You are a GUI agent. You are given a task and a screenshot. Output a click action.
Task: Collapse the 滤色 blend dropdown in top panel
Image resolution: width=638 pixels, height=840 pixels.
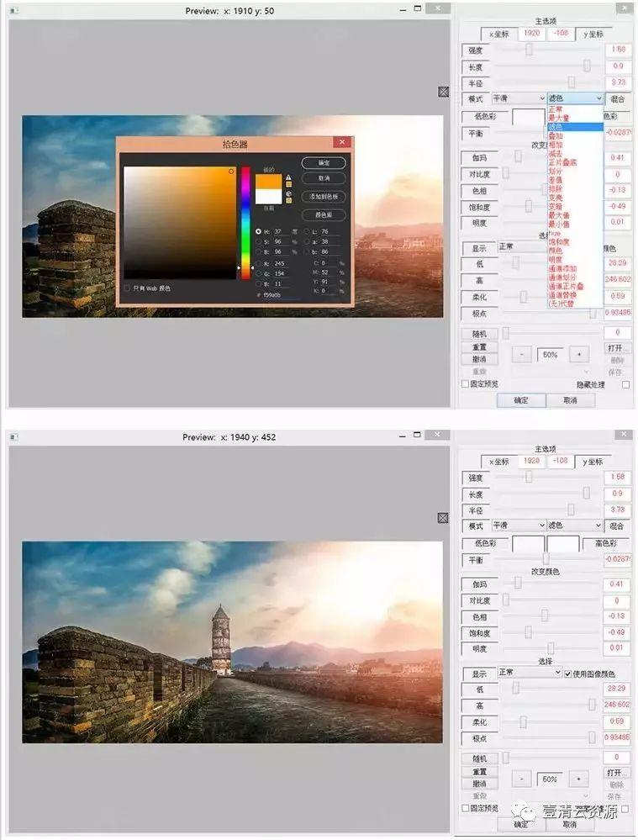[x=575, y=98]
